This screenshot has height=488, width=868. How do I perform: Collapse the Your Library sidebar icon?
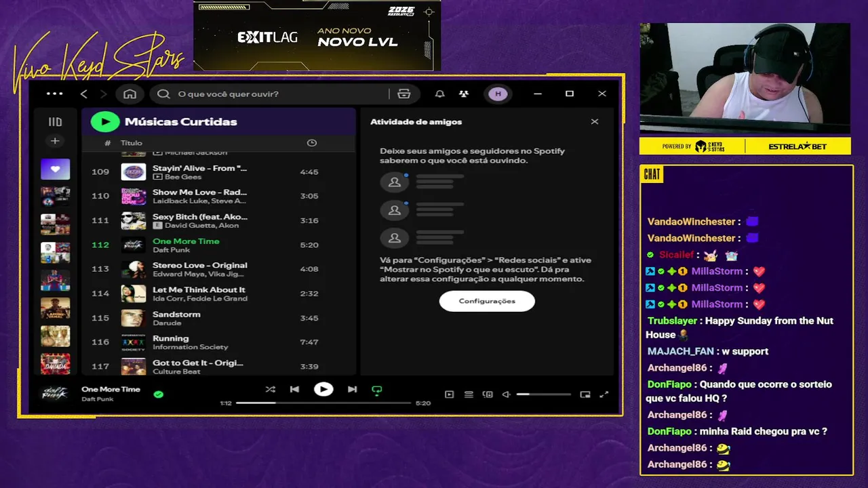tap(55, 122)
